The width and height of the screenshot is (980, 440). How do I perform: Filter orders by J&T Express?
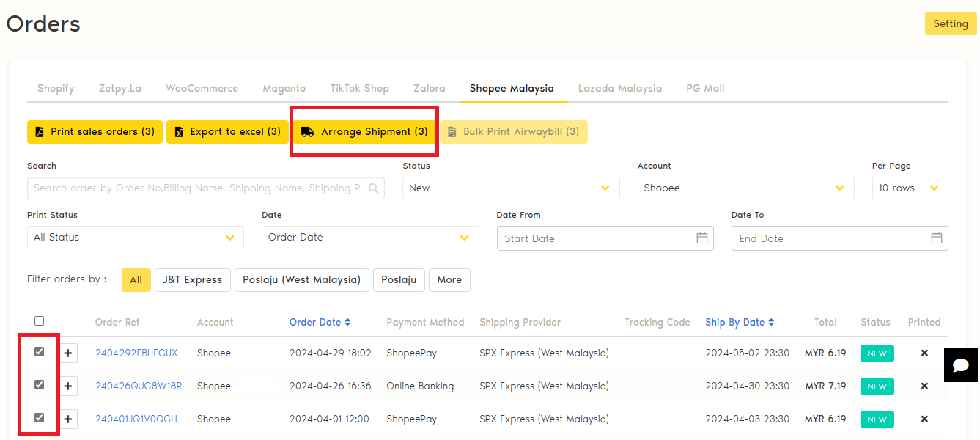click(x=192, y=280)
